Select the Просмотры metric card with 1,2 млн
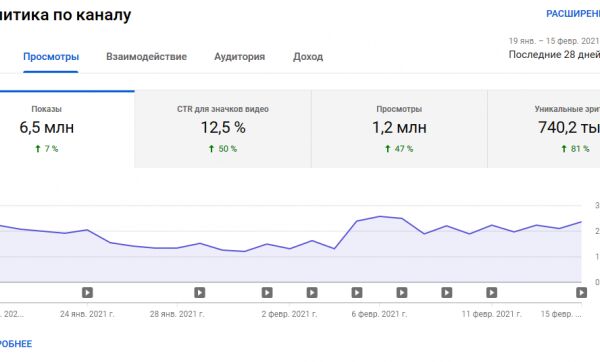 (x=399, y=129)
